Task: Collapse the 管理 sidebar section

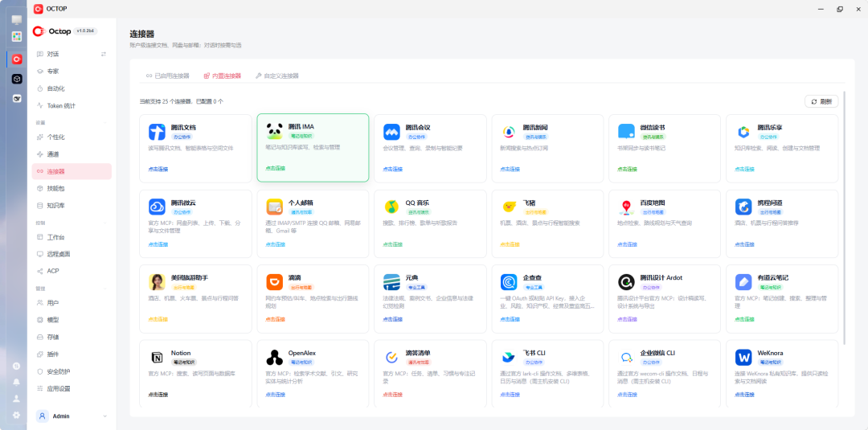Action: tap(105, 289)
